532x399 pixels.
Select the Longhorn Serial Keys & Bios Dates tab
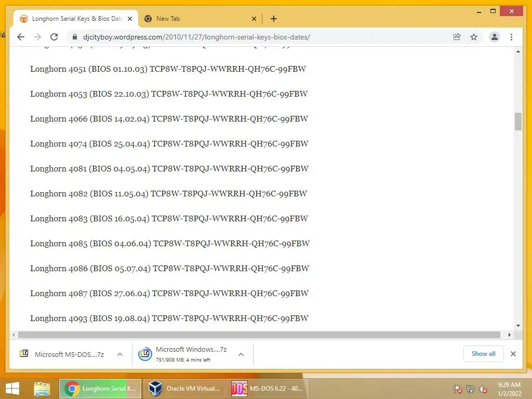76,19
